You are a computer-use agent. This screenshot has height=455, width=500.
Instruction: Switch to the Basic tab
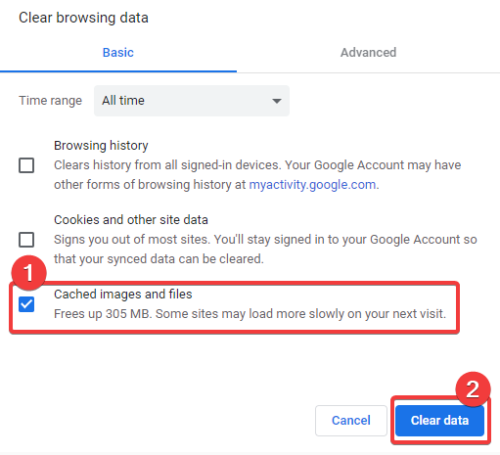[x=118, y=53]
